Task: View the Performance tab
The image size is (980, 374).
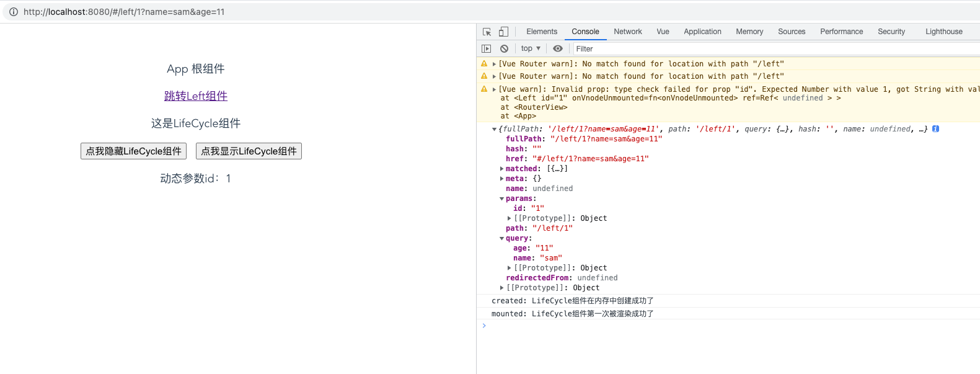Action: coord(841,32)
